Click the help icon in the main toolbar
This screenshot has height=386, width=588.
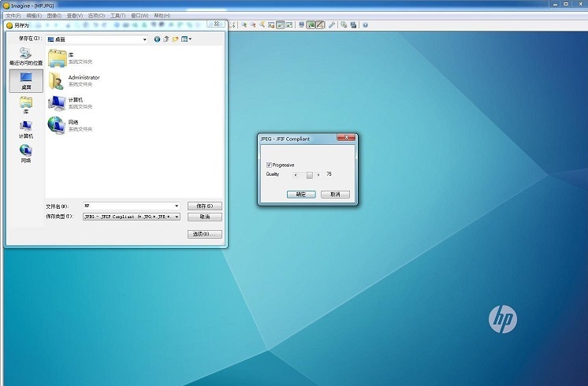365,25
